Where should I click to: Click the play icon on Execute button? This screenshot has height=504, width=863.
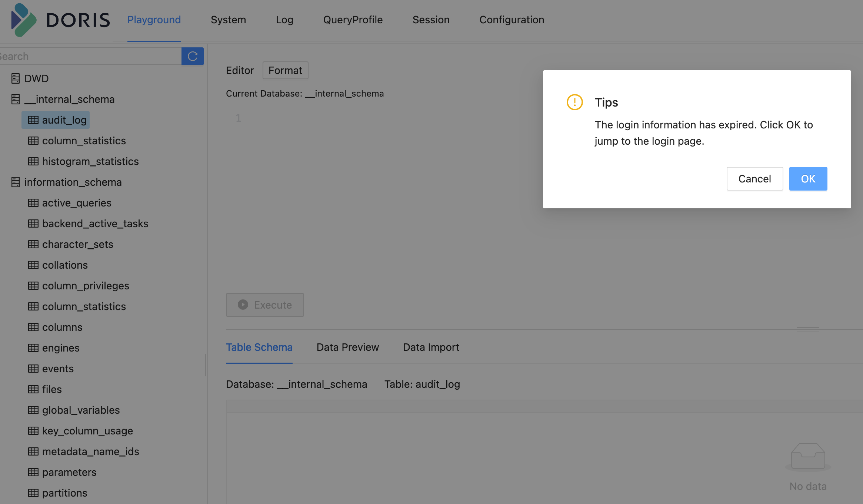(x=243, y=305)
